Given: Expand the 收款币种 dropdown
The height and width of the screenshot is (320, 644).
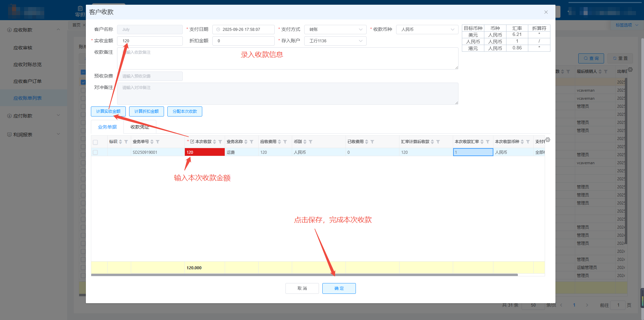Looking at the screenshot, I should coord(427,30).
